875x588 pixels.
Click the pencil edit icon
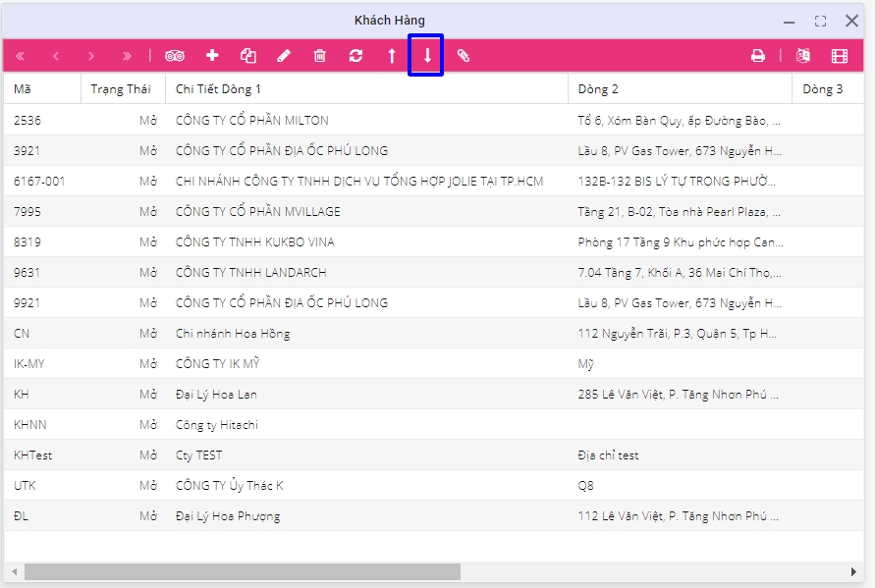pyautogui.click(x=284, y=56)
